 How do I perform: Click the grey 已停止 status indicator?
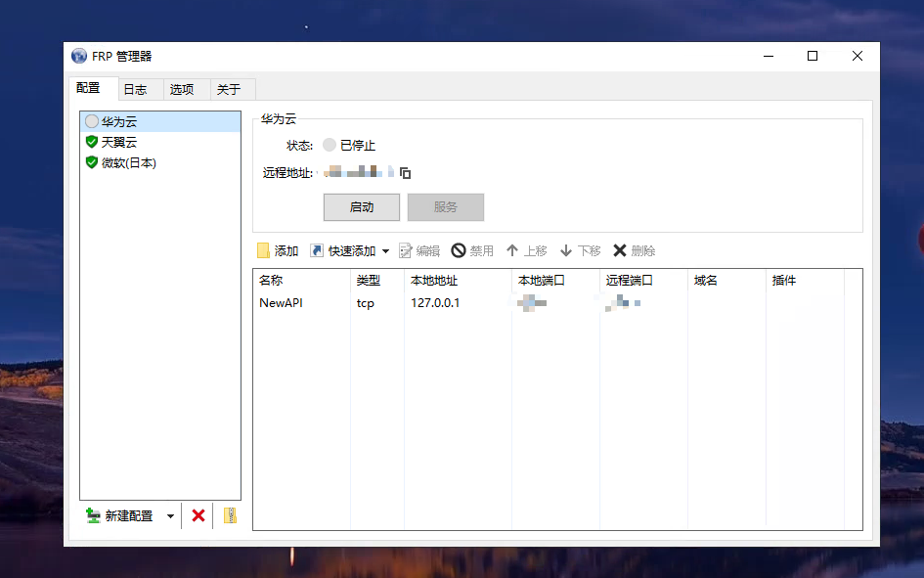[x=330, y=145]
